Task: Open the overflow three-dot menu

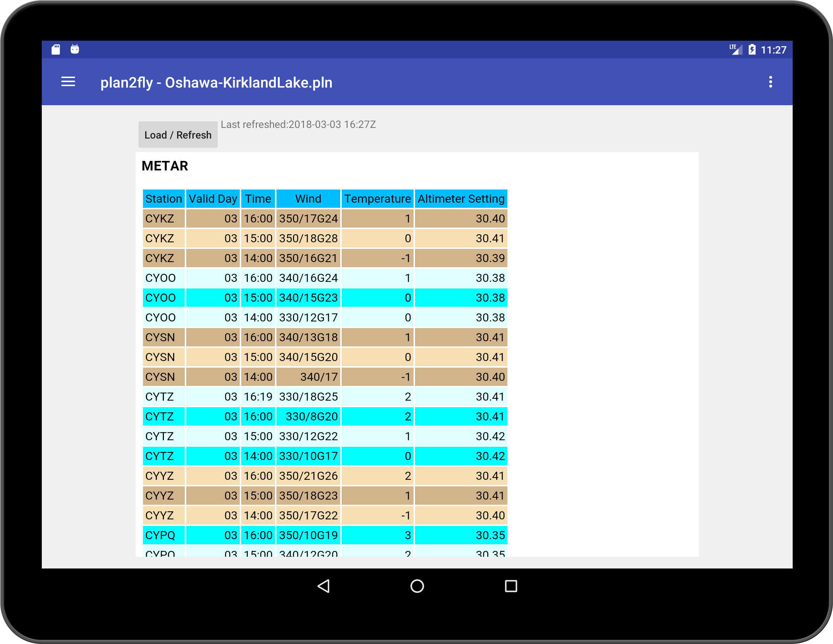Action: pyautogui.click(x=771, y=82)
